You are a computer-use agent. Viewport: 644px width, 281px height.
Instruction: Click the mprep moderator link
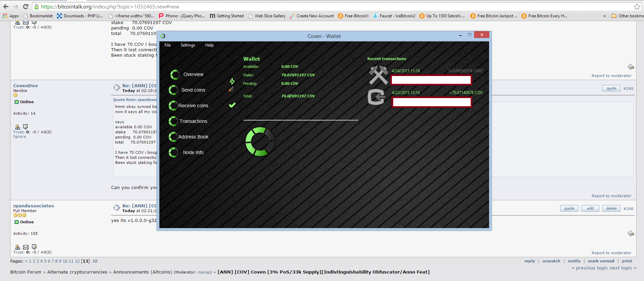(x=204, y=272)
